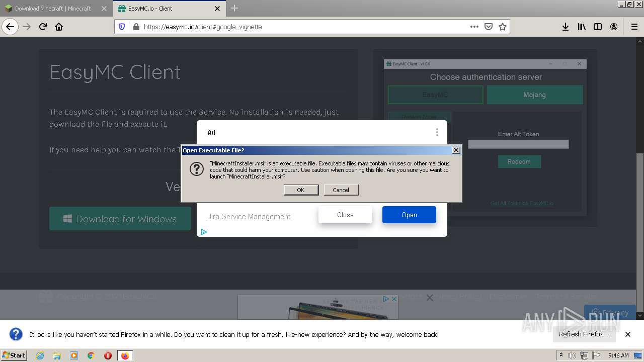Confirm OK in Open Executable dialog

pyautogui.click(x=301, y=190)
